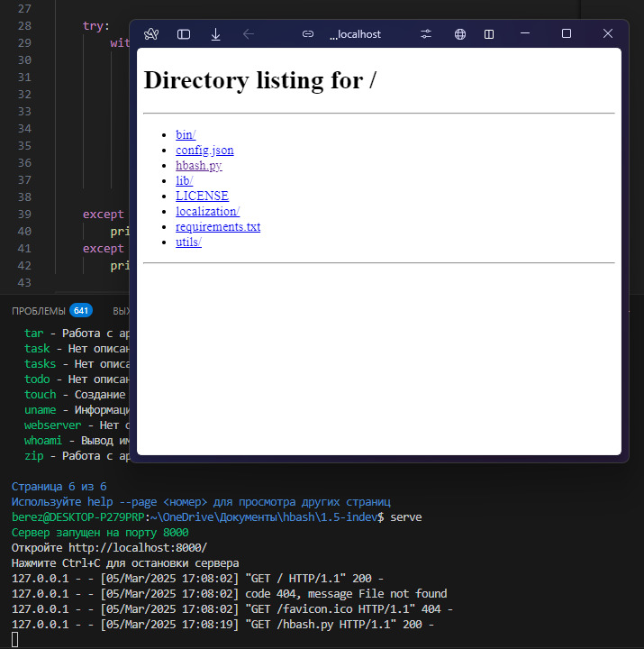Open the requirements.txt file link
This screenshot has height=649, width=644.
218,226
